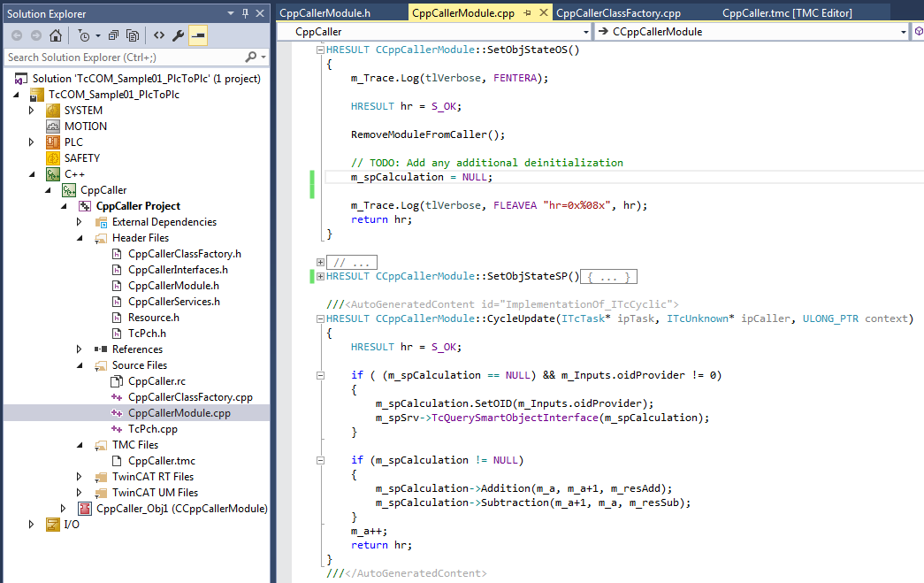Click the CppCallerModule.cpp file icon in tree
This screenshot has height=583, width=924.
point(117,412)
